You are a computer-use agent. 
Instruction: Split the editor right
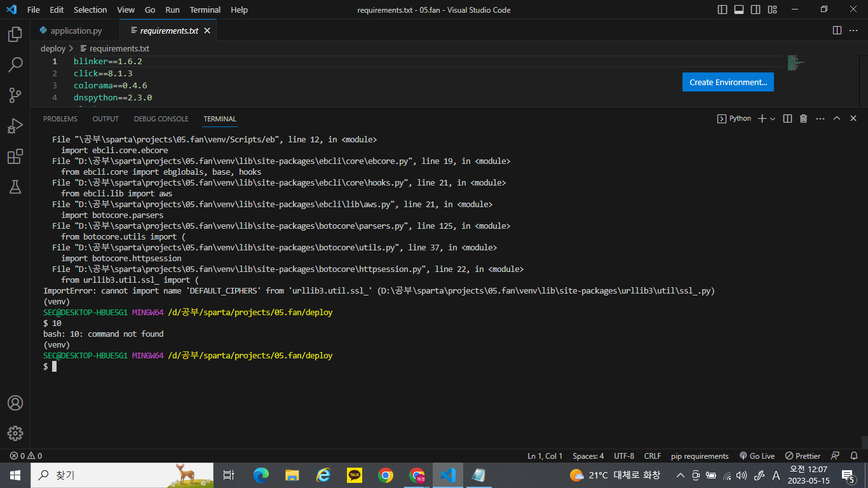[837, 30]
